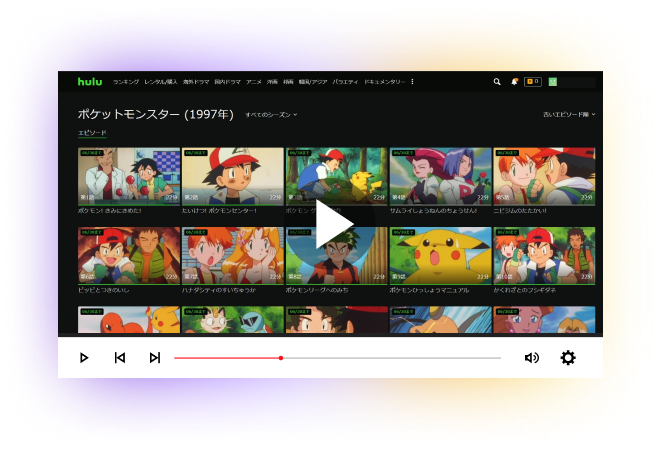This screenshot has width=661, height=450.
Task: Open the 第7話 thumbnail with Misty's sister
Action: pyautogui.click(x=233, y=256)
